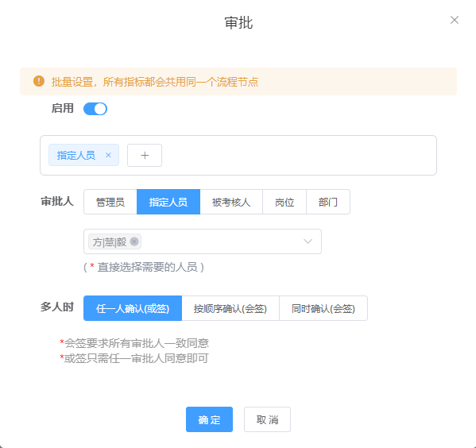This screenshot has width=476, height=448.
Task: Select the 指定人员 approver tab
Action: [168, 202]
